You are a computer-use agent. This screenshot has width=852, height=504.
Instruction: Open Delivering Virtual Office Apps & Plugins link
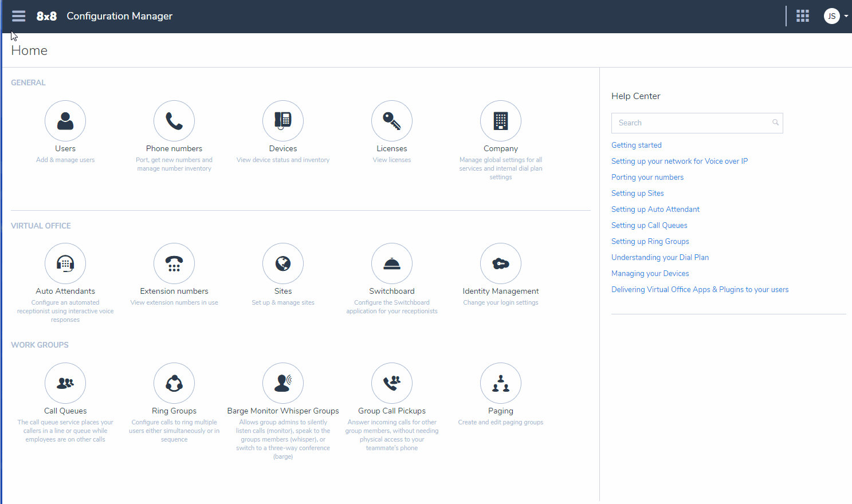[x=700, y=290]
